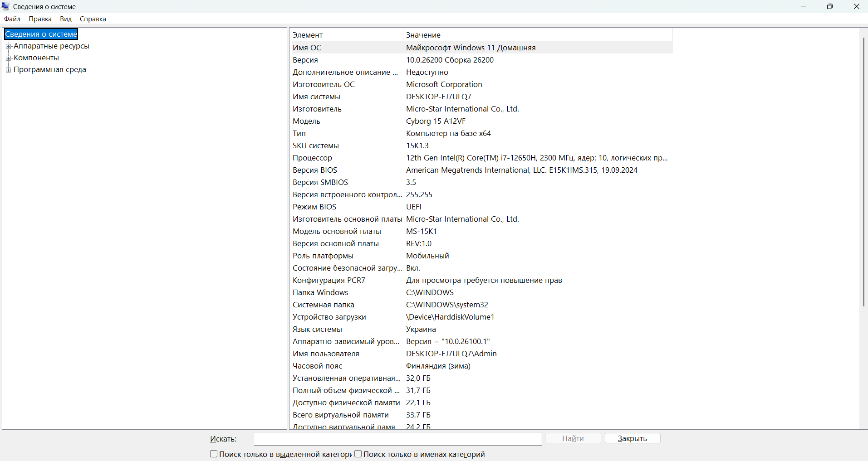Select Компоненты in the tree

click(x=36, y=58)
